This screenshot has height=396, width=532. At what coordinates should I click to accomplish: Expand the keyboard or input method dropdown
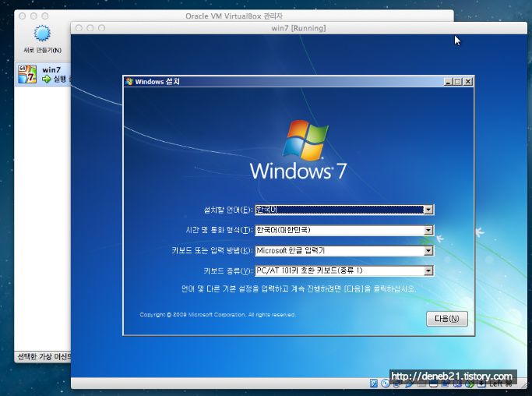tap(428, 251)
